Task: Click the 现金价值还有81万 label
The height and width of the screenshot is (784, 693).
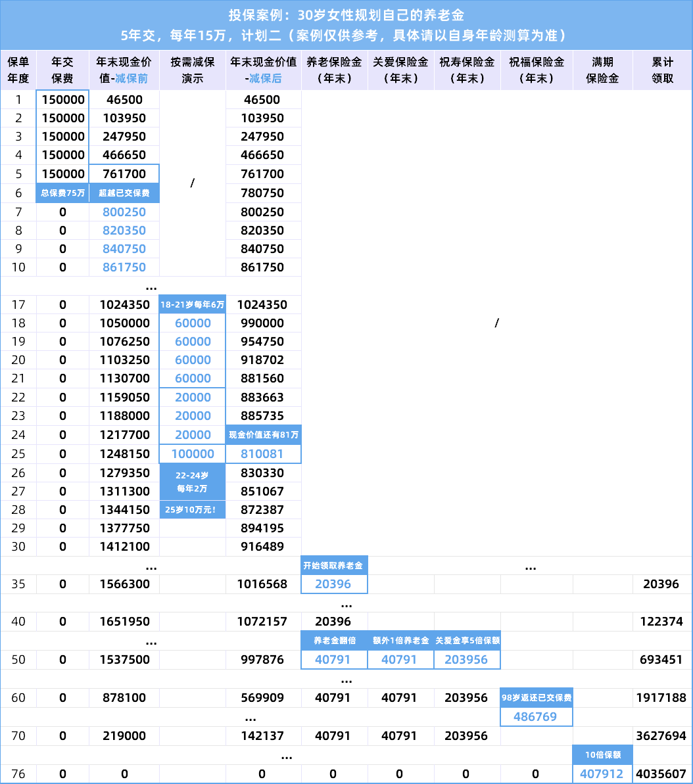Action: (x=263, y=435)
